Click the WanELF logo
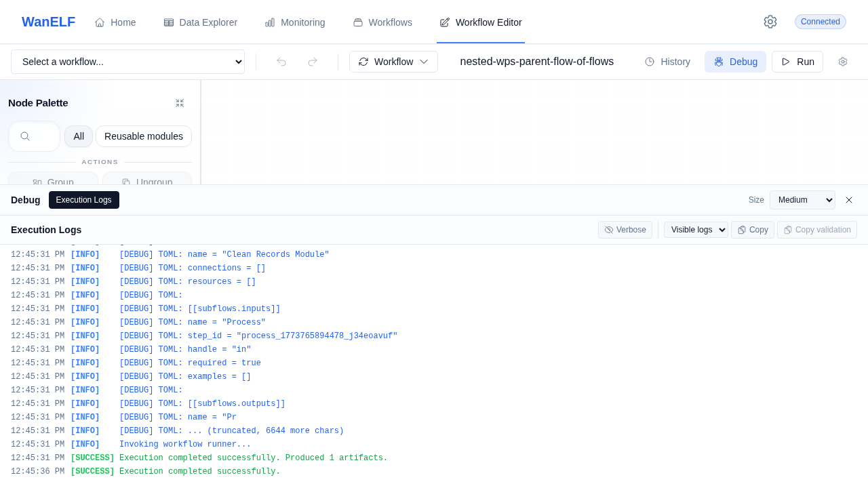The height and width of the screenshot is (488, 868). click(x=48, y=22)
